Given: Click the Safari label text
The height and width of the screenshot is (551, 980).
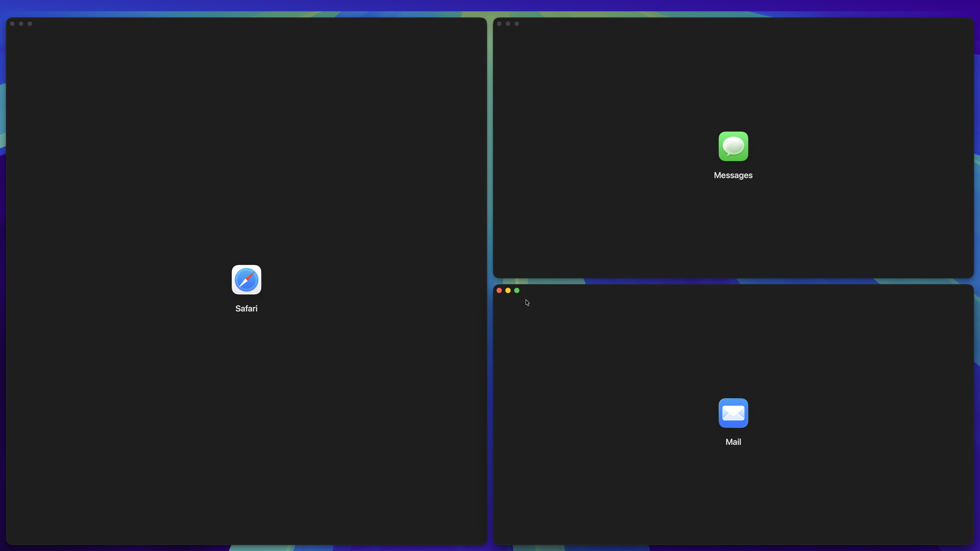Looking at the screenshot, I should [246, 308].
